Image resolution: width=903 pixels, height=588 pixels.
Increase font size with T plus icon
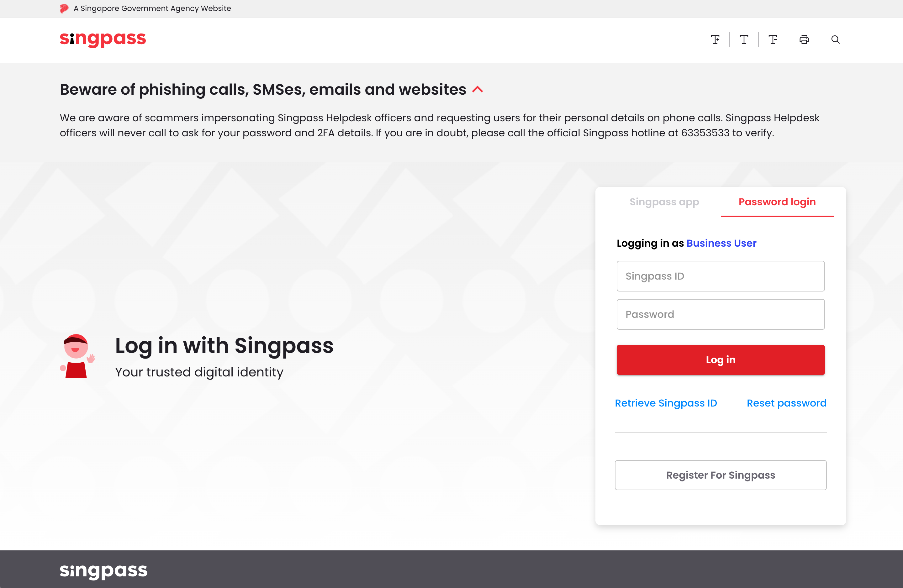click(x=715, y=39)
